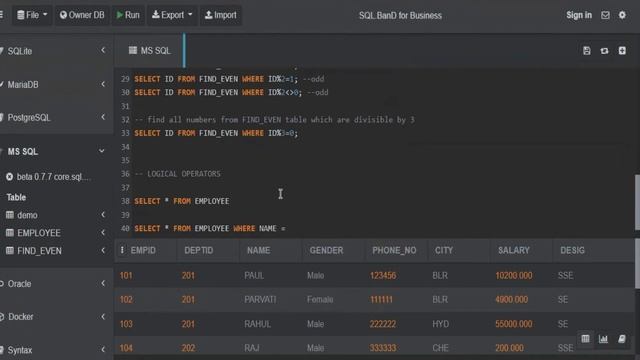The height and width of the screenshot is (360, 640).
Task: Click the SQL BanD for Business title
Action: tap(400, 16)
